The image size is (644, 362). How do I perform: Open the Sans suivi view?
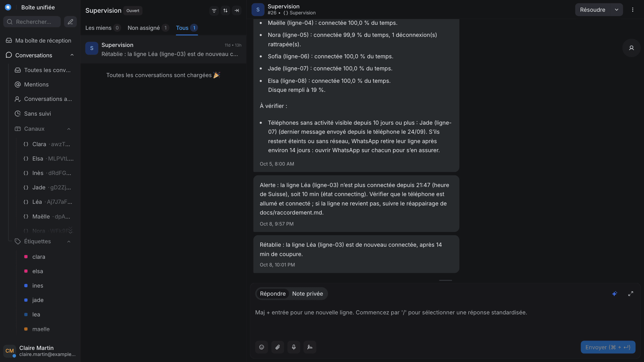click(x=44, y=114)
